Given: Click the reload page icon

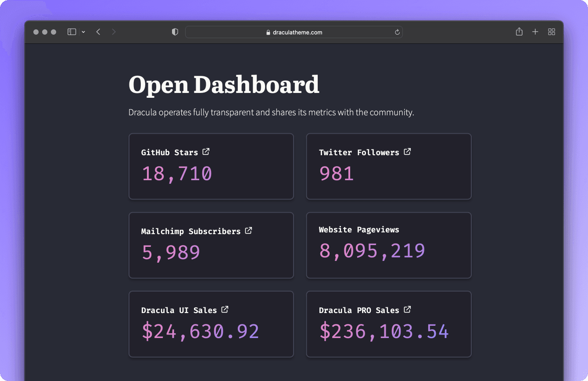Looking at the screenshot, I should click(x=396, y=32).
